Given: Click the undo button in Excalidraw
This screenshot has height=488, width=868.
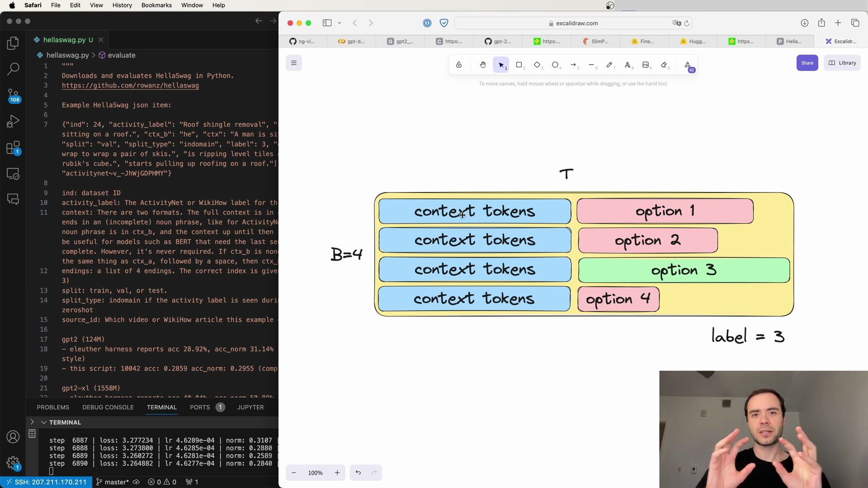Looking at the screenshot, I should pos(359,472).
